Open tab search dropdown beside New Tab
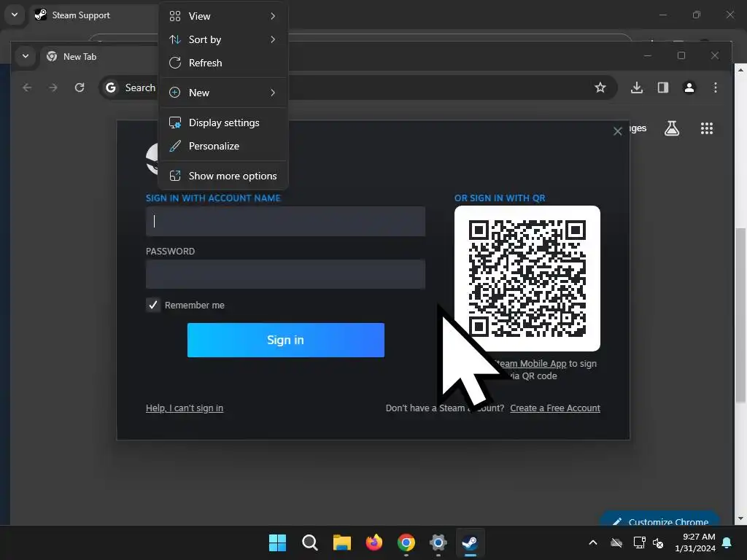Viewport: 747px width, 560px height. point(26,56)
